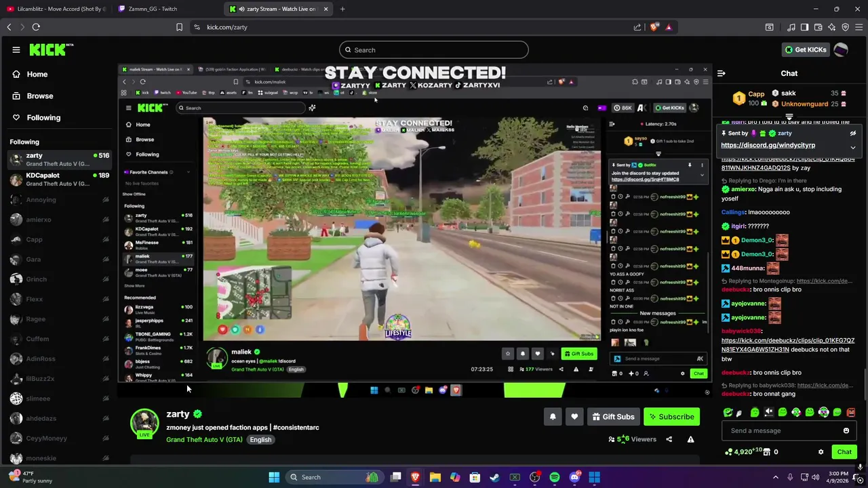Open Brave Shields icon
Screen dimensions: 868x488
pos(654,27)
